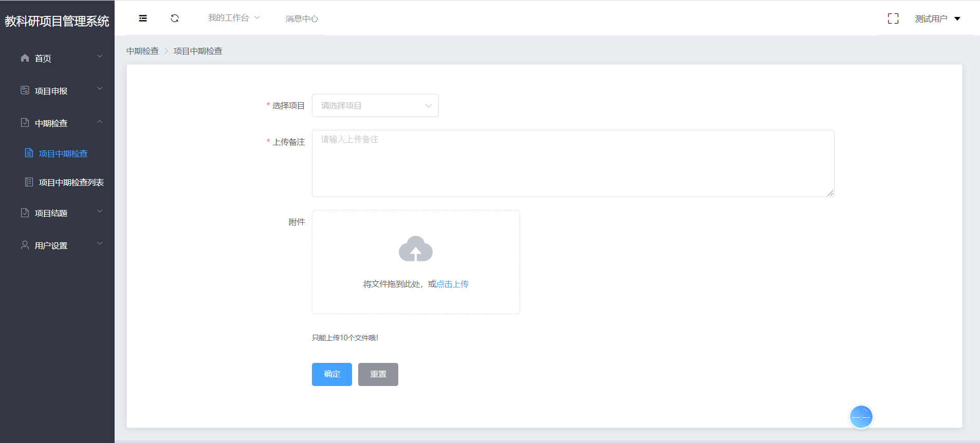Viewport: 980px width, 443px height.
Task: Expand the 首页 menu chevron
Action: point(100,56)
